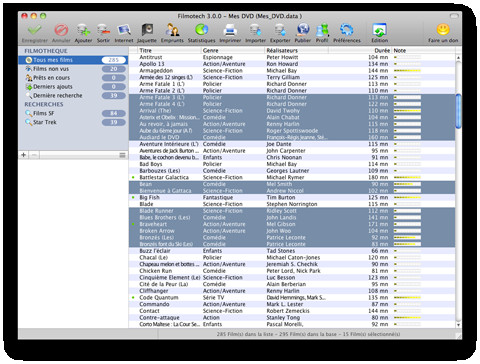Click the Imprimer printer icon

[x=230, y=31]
